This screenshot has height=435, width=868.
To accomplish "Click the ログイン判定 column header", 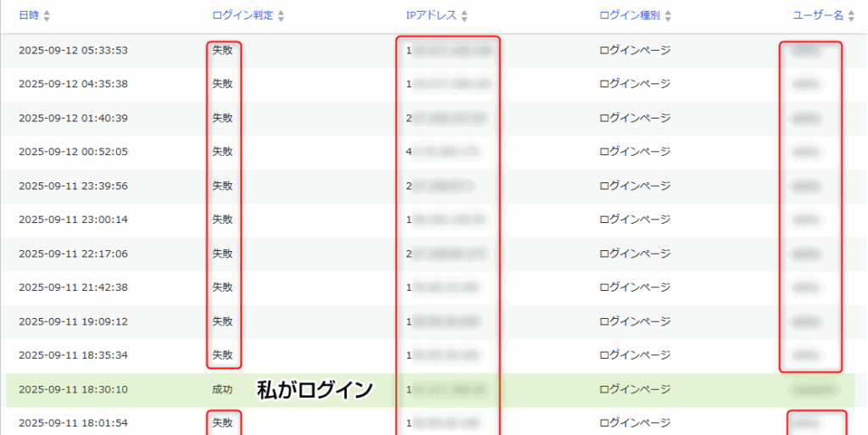I will pos(243,15).
